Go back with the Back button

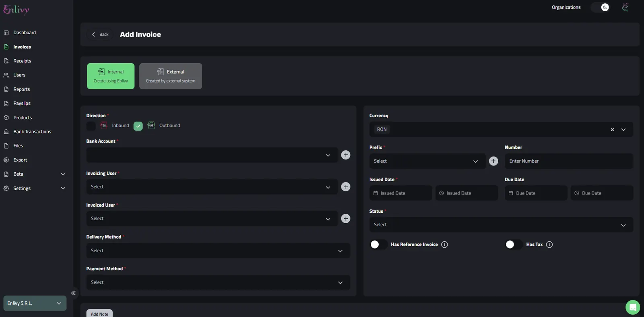tap(100, 35)
